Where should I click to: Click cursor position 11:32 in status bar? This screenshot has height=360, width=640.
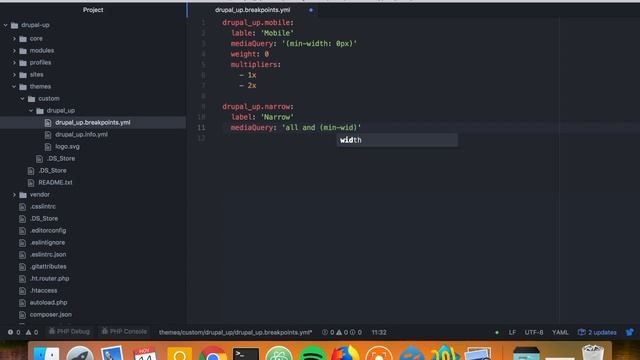pyautogui.click(x=379, y=332)
